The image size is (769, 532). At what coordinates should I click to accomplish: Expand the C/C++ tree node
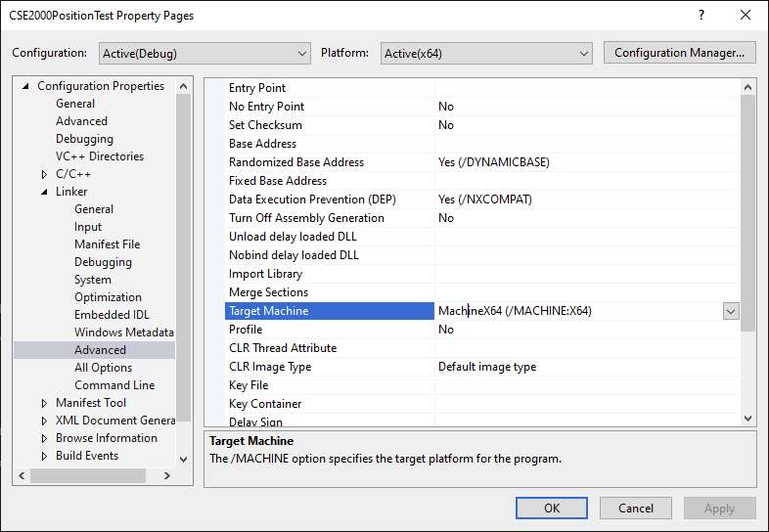coord(44,174)
